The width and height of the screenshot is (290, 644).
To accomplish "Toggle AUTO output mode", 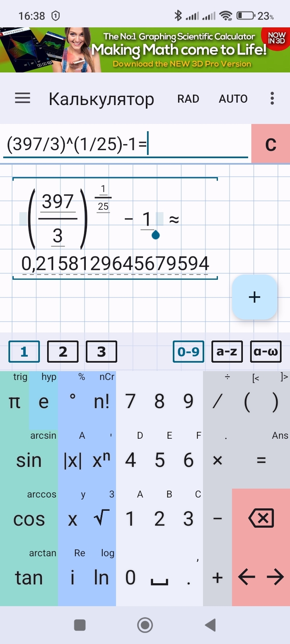I will tap(233, 99).
